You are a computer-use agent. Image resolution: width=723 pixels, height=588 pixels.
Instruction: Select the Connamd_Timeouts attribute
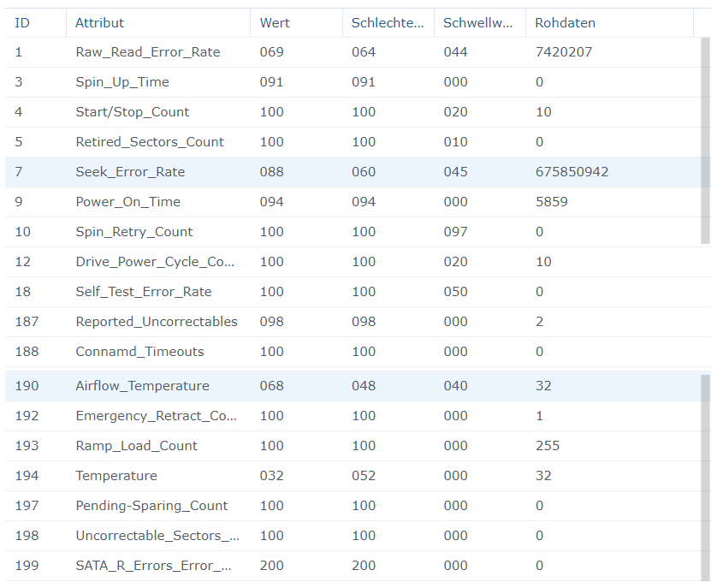tap(139, 352)
